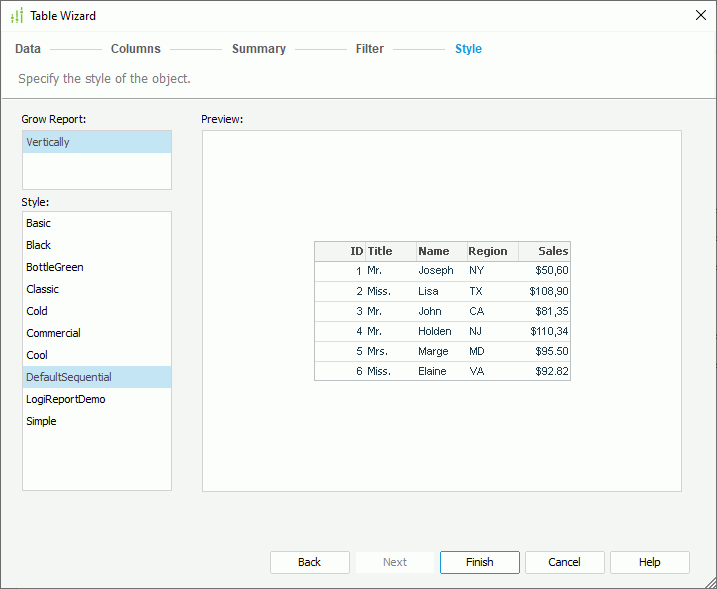This screenshot has width=717, height=589.
Task: Choose the Simple style
Action: [97, 421]
